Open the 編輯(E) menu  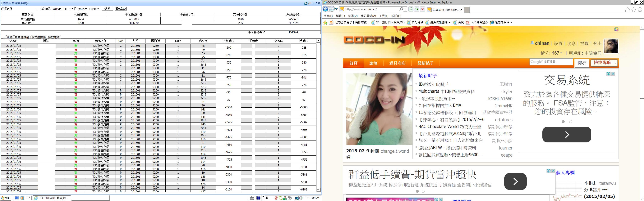click(340, 16)
